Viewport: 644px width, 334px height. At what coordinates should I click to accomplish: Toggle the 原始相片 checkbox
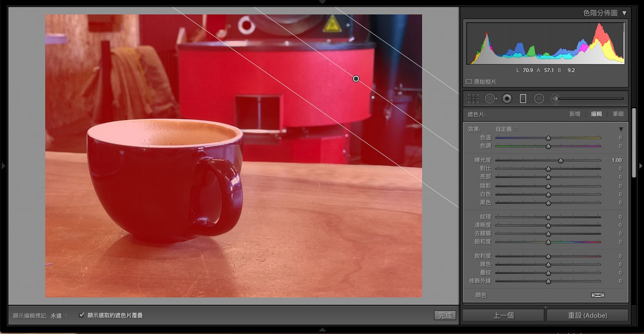point(469,82)
